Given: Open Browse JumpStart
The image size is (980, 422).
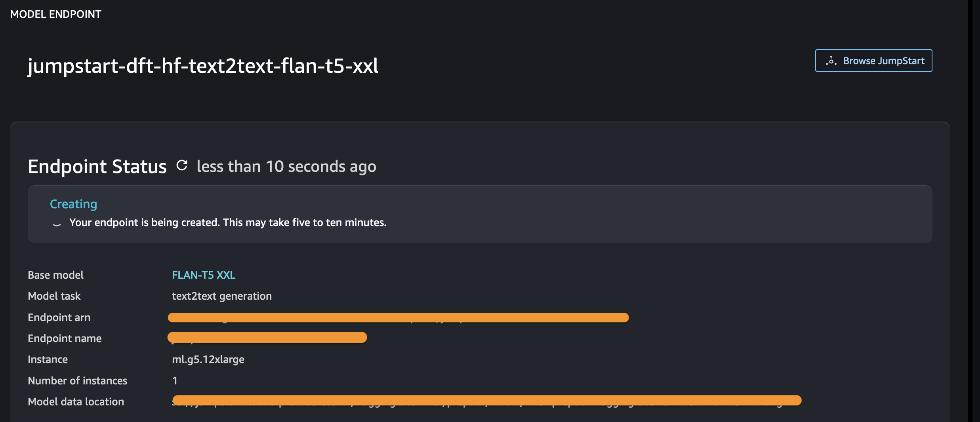Looking at the screenshot, I should coord(873,61).
